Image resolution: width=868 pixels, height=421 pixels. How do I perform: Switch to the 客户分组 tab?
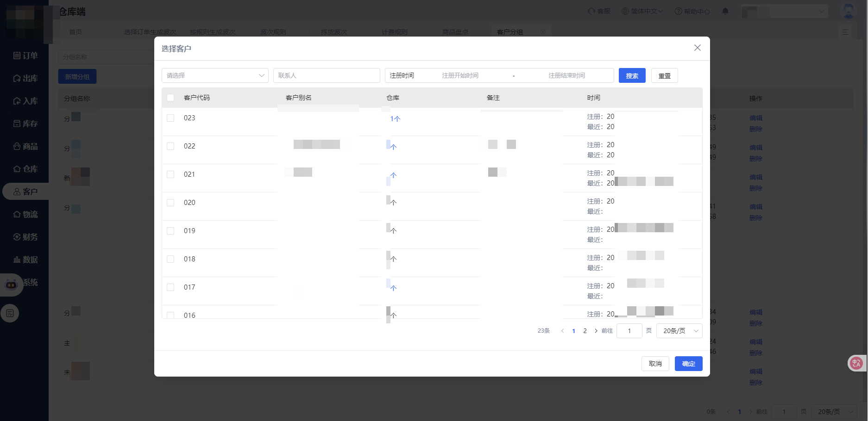click(510, 32)
